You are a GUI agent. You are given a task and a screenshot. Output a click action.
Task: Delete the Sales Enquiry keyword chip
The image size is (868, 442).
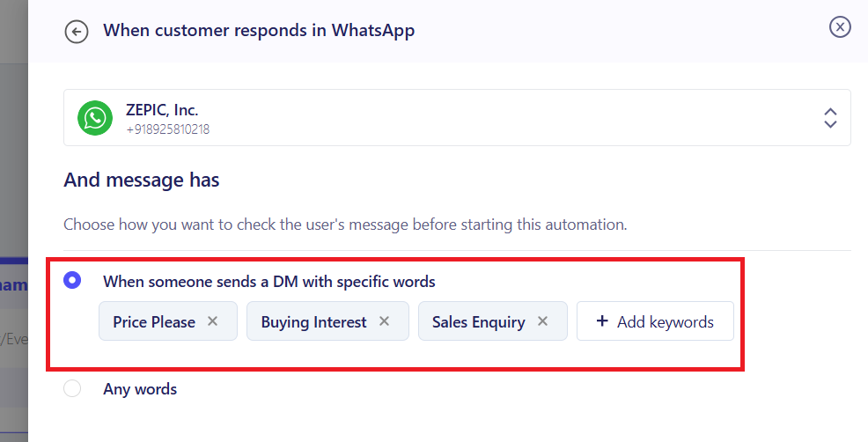[x=542, y=321]
